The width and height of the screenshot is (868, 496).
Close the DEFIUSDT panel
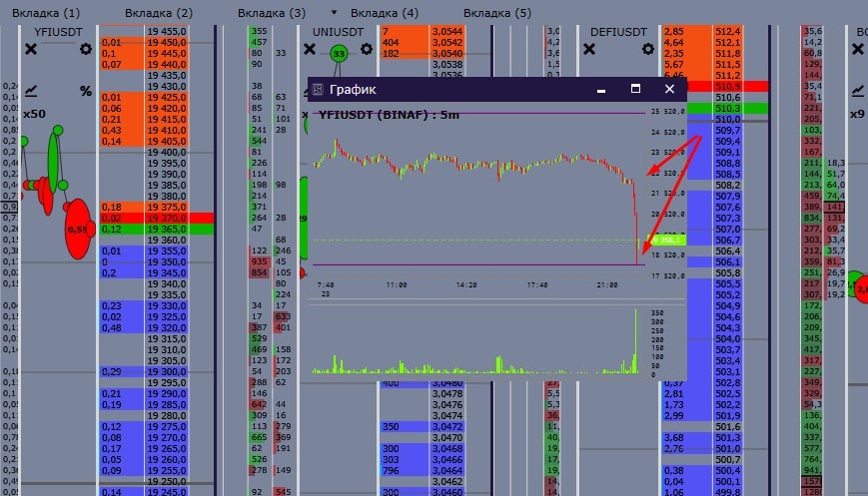(589, 49)
